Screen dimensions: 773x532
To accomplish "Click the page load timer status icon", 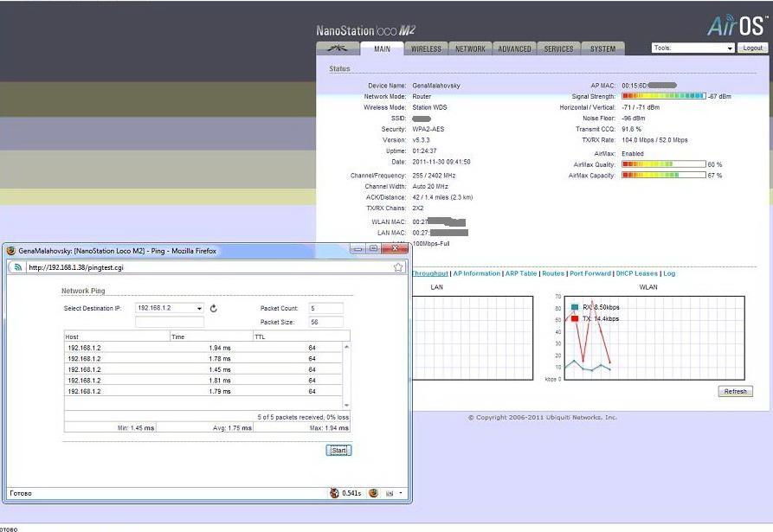I will pyautogui.click(x=335, y=493).
